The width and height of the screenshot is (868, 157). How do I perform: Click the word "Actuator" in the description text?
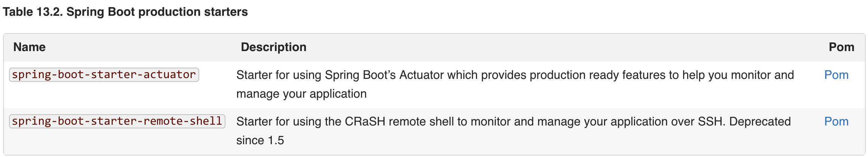421,75
